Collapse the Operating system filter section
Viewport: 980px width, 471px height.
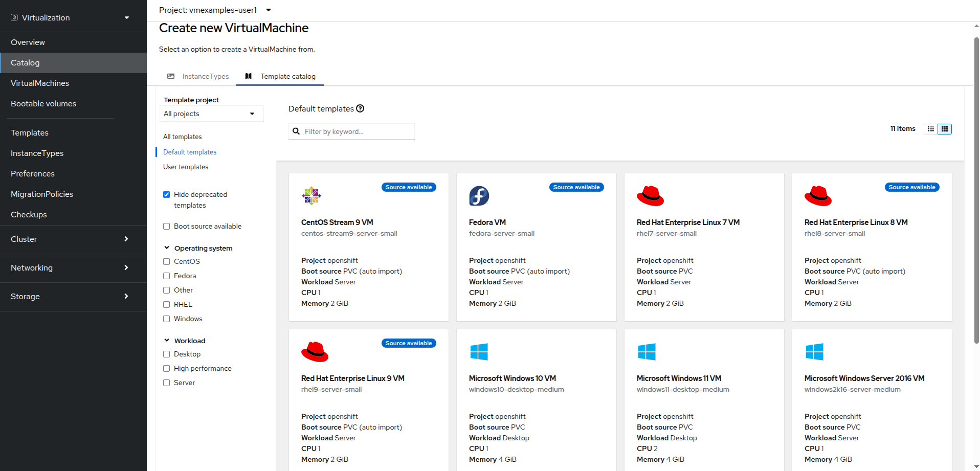pos(167,248)
